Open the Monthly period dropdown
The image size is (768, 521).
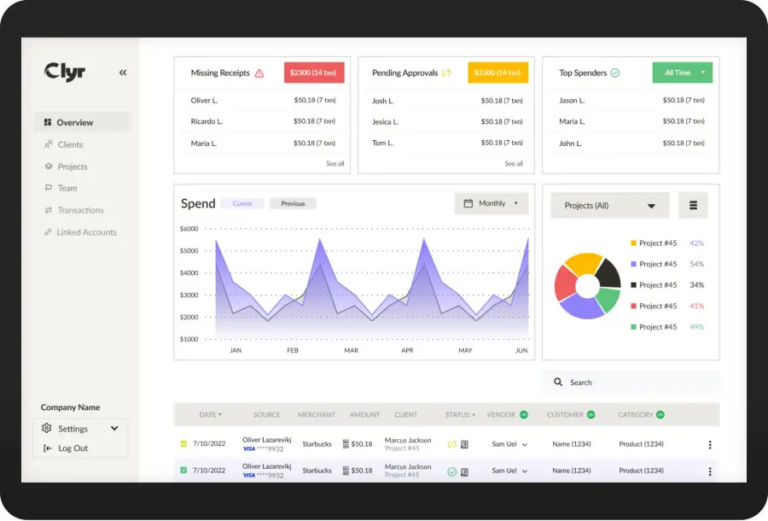pos(491,204)
